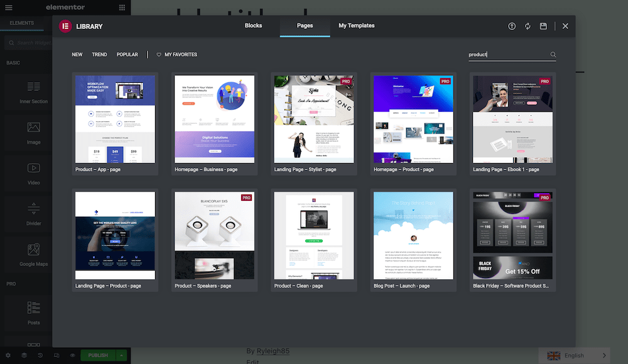Click the Elements tab in side panel

point(21,23)
